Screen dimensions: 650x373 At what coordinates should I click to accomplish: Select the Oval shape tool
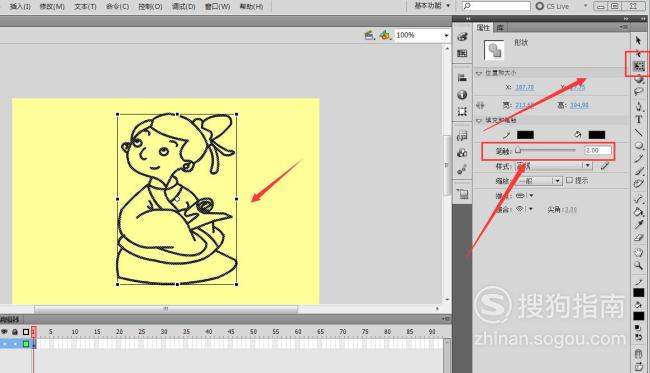639,145
